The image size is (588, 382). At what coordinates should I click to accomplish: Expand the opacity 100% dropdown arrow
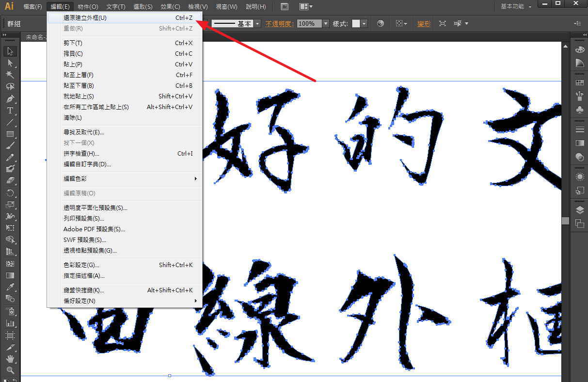tap(326, 23)
